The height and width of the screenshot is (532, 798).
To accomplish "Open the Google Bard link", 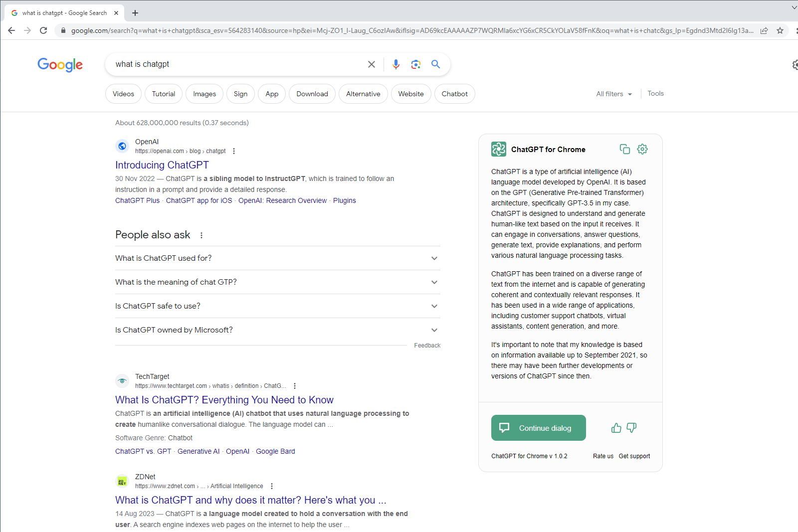I will [275, 451].
